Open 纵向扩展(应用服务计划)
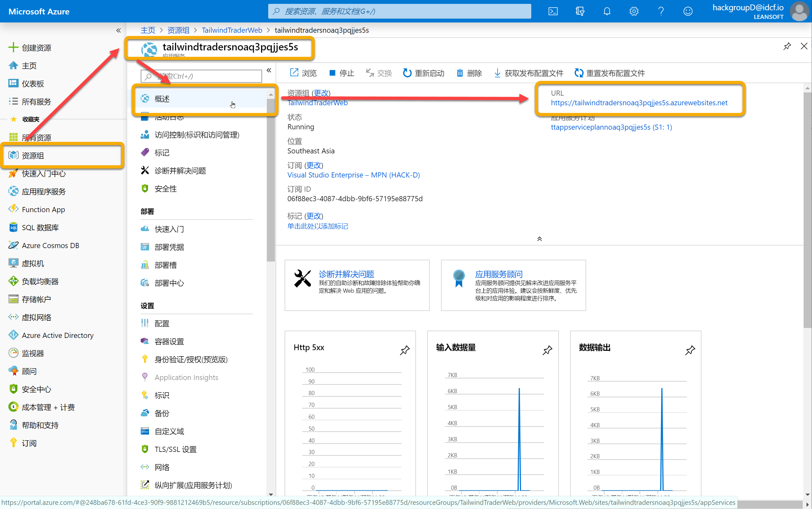Image resolution: width=812 pixels, height=509 pixels. point(186,486)
